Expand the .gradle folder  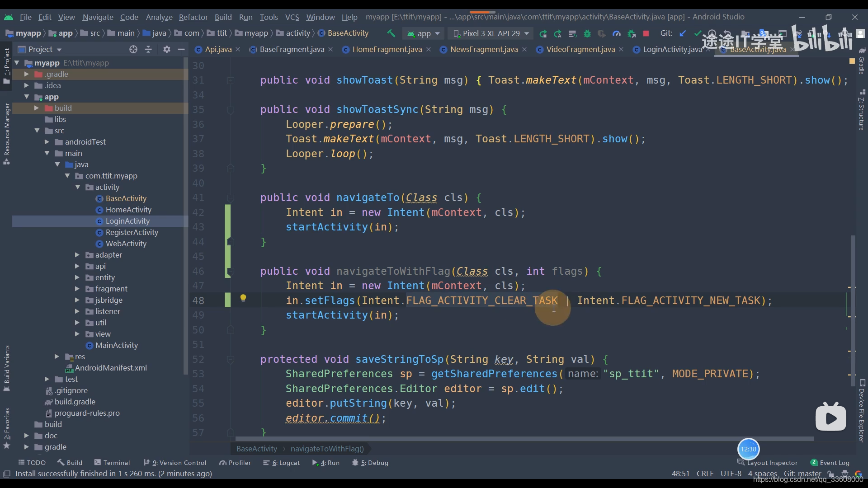[x=26, y=74]
